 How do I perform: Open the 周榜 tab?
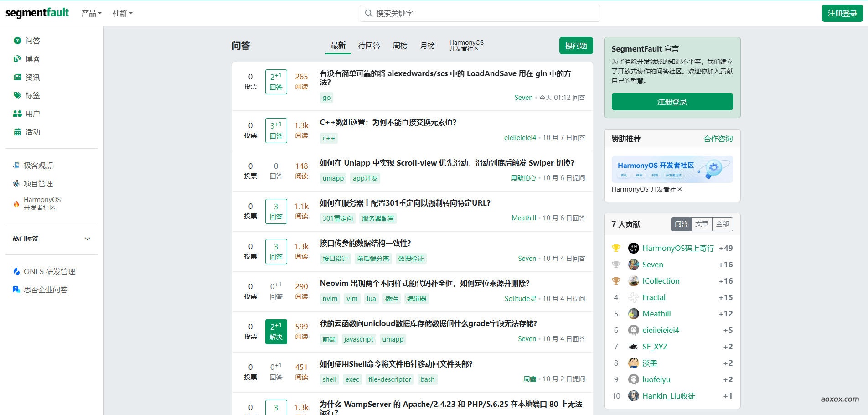pyautogui.click(x=400, y=46)
